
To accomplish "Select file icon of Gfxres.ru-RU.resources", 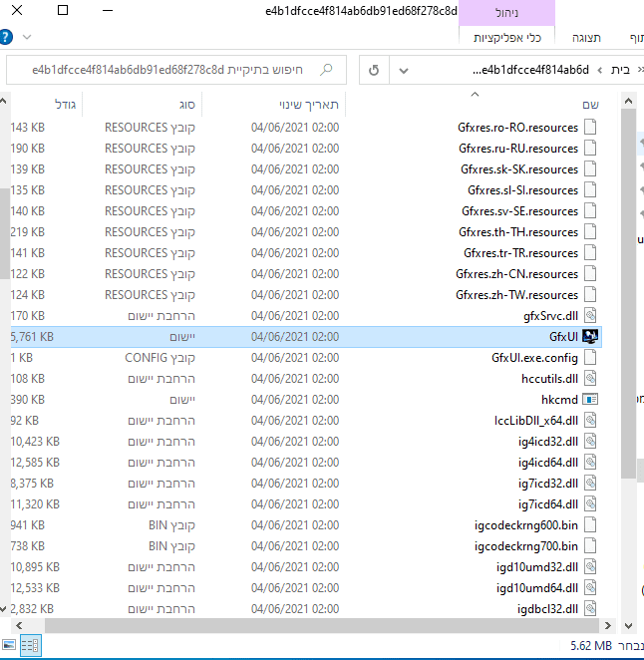I will pos(590,148).
